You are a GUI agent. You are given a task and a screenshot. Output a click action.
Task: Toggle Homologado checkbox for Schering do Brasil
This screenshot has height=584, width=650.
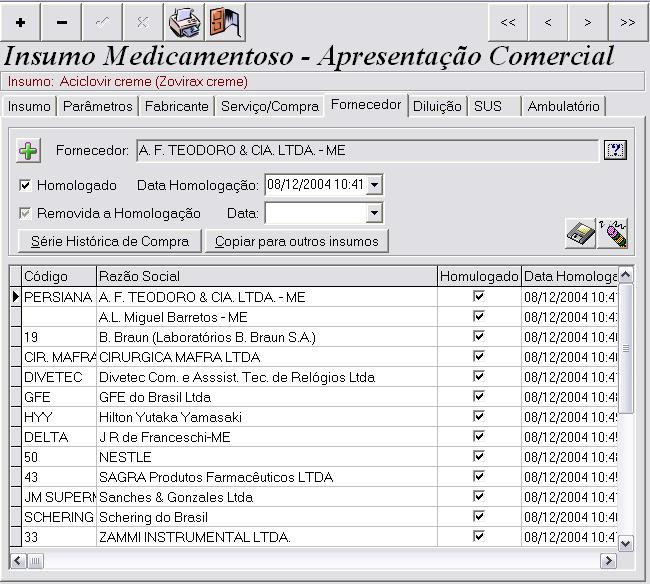(478, 517)
